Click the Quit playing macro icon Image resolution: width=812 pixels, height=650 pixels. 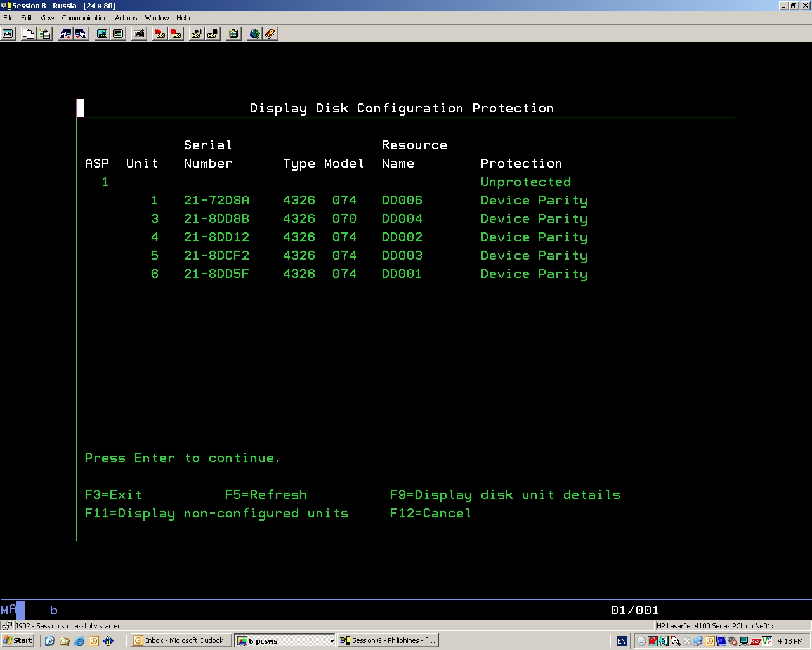[x=213, y=34]
